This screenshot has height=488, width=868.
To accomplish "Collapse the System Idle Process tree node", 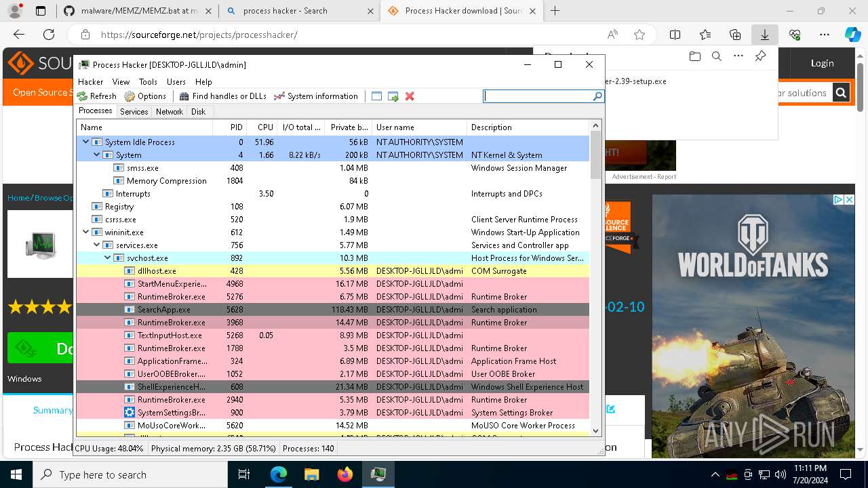I will coord(85,142).
